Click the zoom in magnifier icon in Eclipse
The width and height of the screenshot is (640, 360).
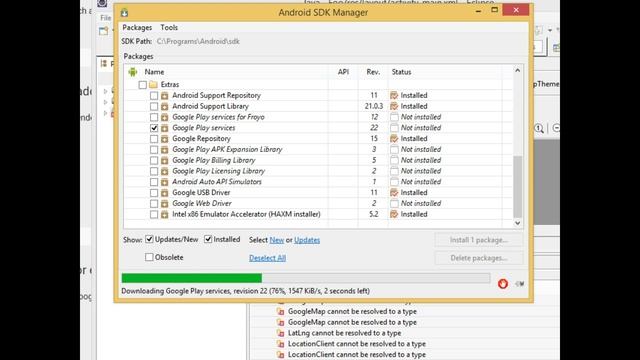[x=539, y=128]
